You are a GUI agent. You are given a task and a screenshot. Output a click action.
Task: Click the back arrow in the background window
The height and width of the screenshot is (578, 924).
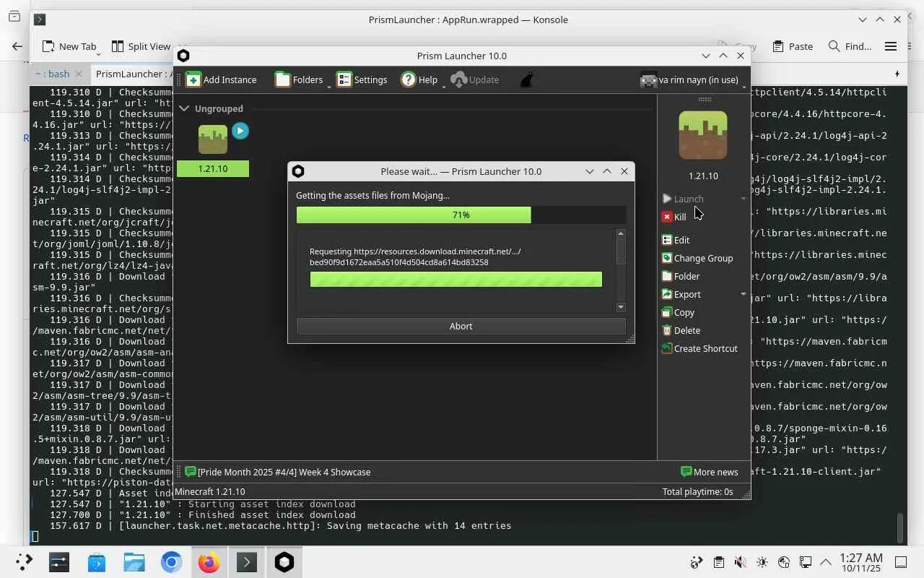(17, 46)
